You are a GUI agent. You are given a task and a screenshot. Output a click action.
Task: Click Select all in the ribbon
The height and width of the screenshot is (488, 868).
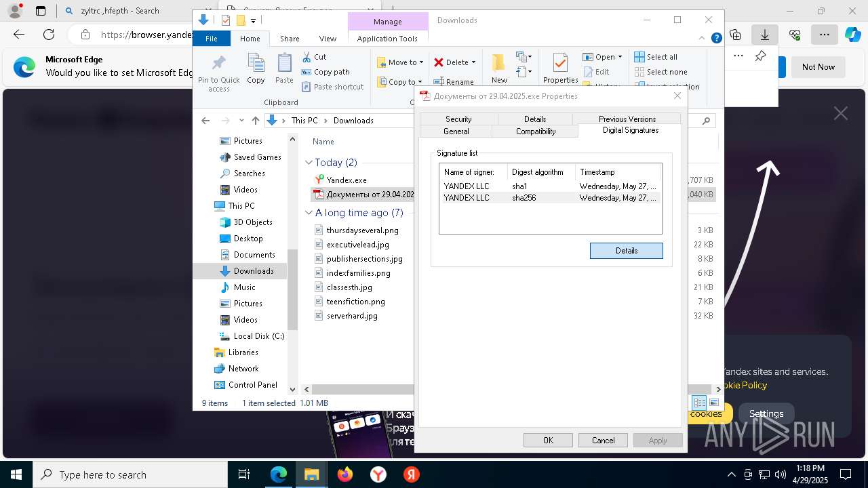click(x=656, y=57)
